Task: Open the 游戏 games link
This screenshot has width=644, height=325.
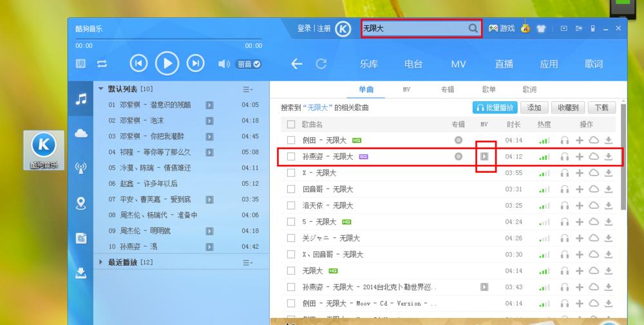Action: point(502,28)
